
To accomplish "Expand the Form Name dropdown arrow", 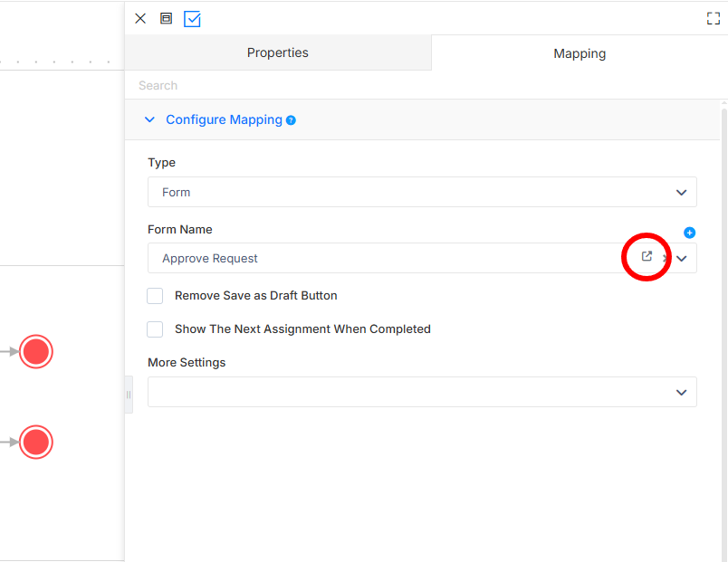I will 681,259.
